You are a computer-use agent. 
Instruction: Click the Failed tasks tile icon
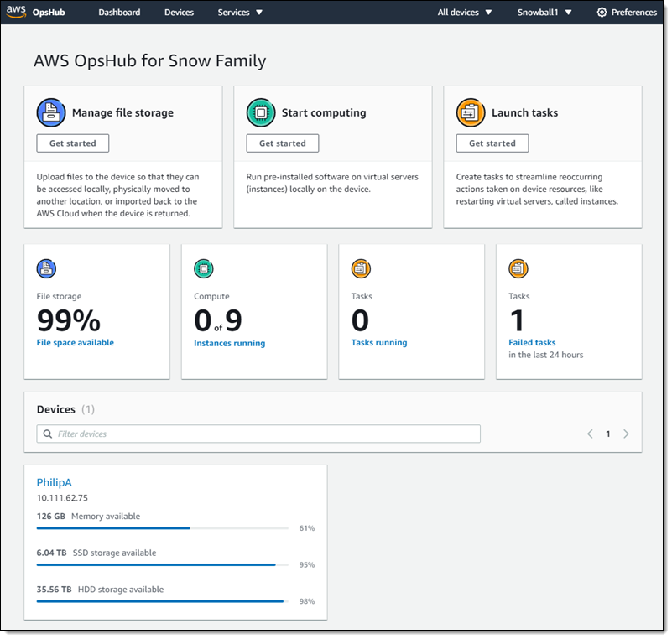click(x=518, y=268)
